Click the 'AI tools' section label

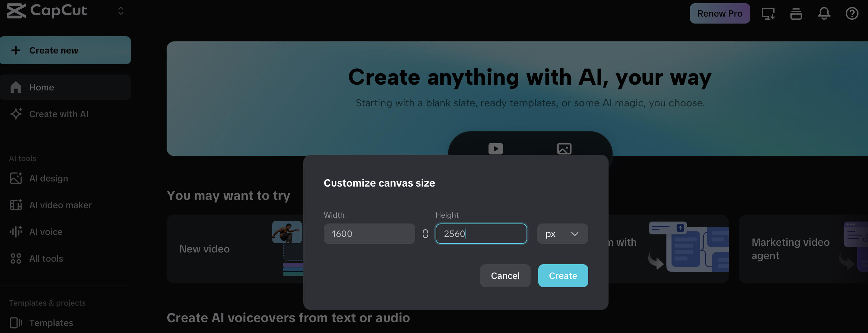point(22,158)
